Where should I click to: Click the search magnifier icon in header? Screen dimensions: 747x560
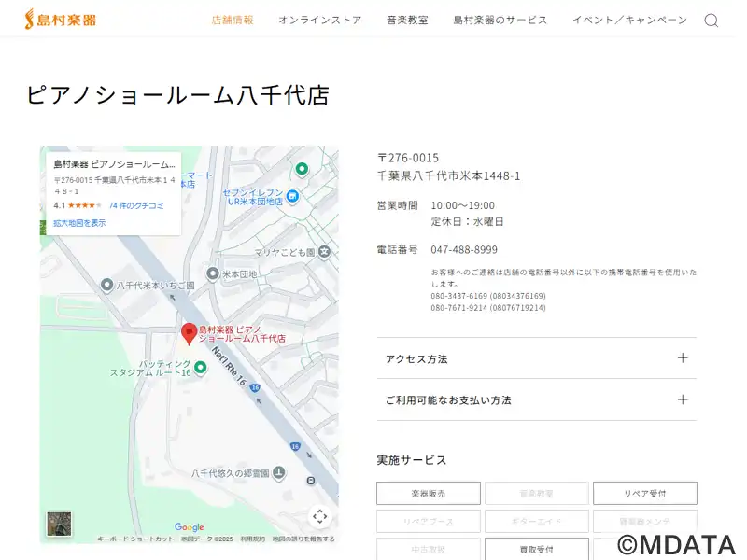[711, 21]
